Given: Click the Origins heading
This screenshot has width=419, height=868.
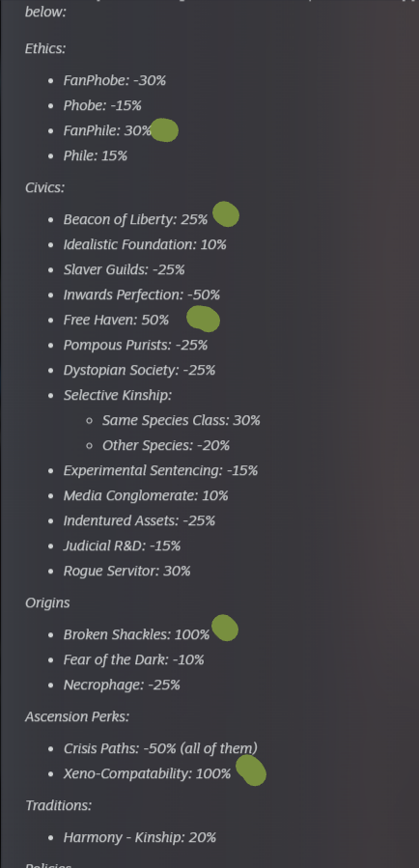Looking at the screenshot, I should click(x=47, y=602).
